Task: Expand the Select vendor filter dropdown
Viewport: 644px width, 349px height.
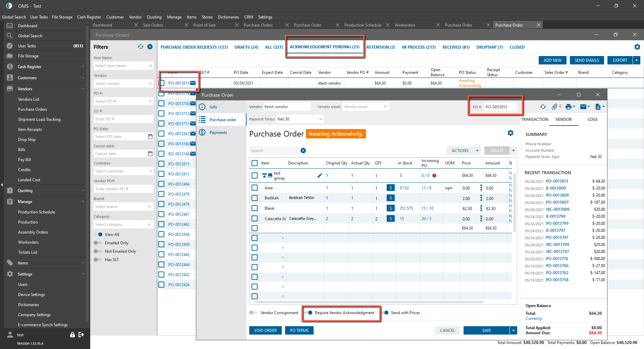Action: click(x=150, y=84)
